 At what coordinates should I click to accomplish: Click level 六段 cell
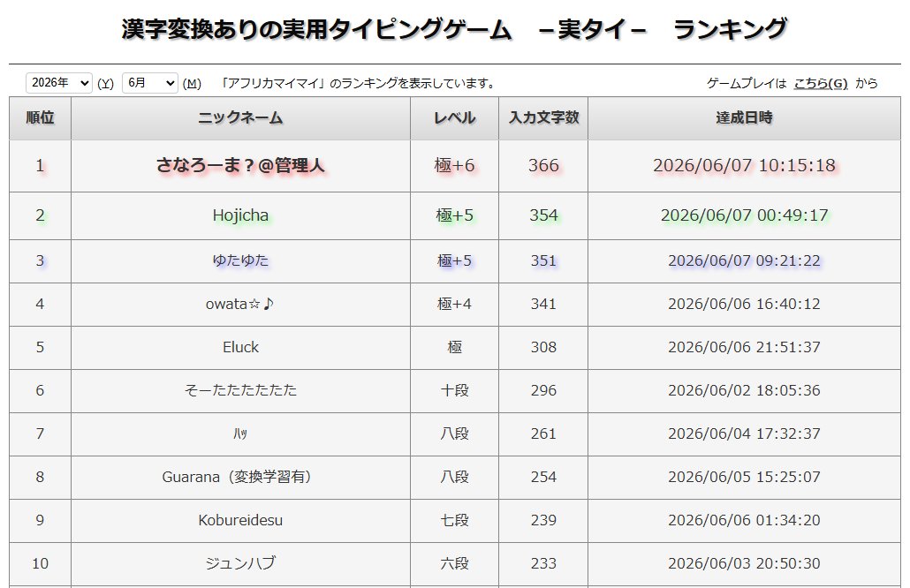454,563
